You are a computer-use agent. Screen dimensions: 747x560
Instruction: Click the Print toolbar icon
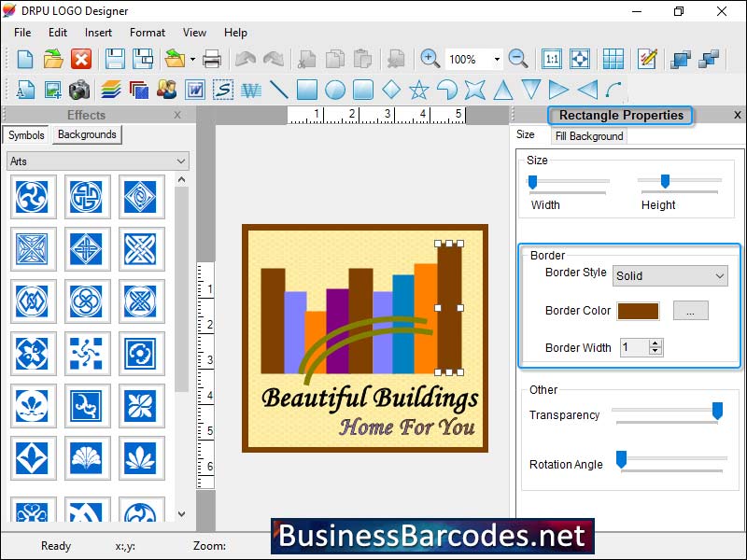pos(213,58)
